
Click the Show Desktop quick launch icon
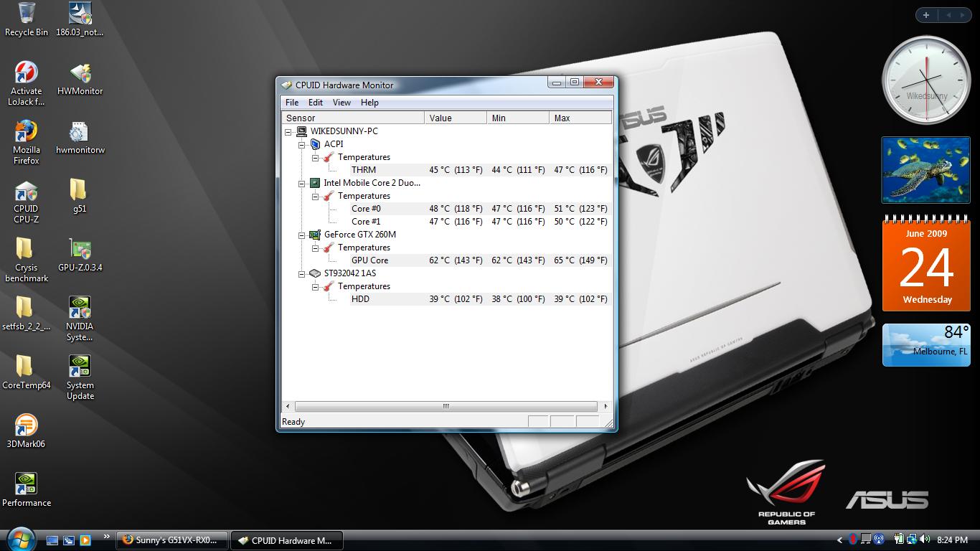click(52, 540)
